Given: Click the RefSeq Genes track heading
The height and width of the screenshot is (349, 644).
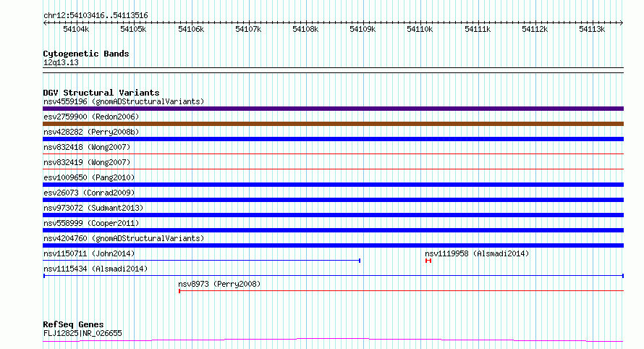Looking at the screenshot, I should (73, 324).
